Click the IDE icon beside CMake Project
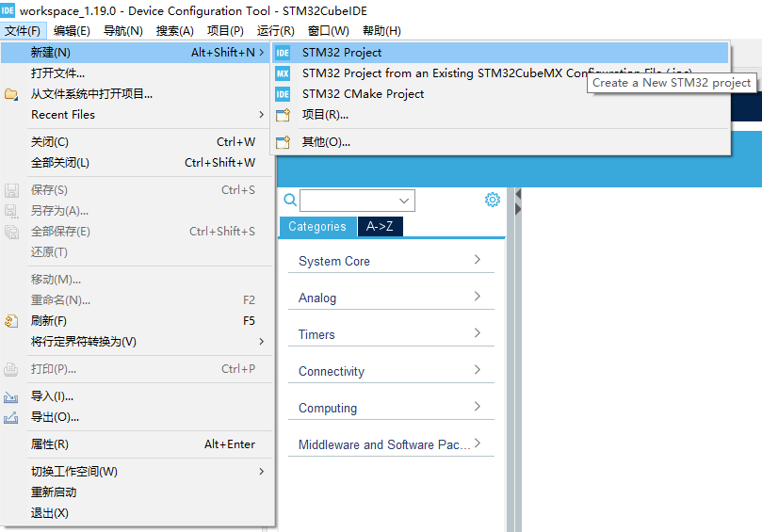 pos(283,94)
